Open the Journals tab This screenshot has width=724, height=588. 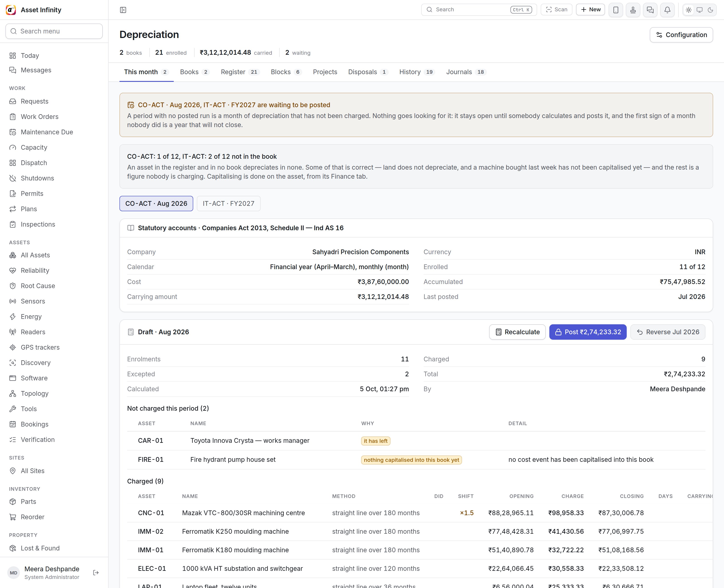(x=466, y=72)
